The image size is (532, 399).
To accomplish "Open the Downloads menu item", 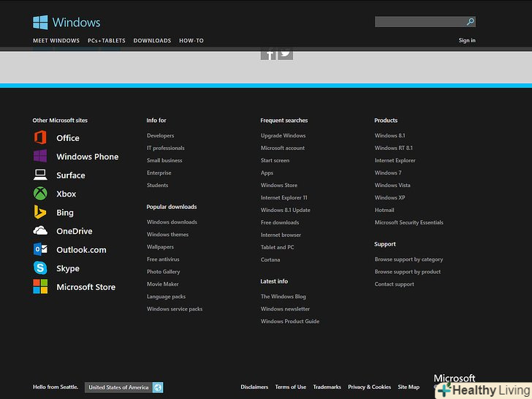I will pos(152,41).
